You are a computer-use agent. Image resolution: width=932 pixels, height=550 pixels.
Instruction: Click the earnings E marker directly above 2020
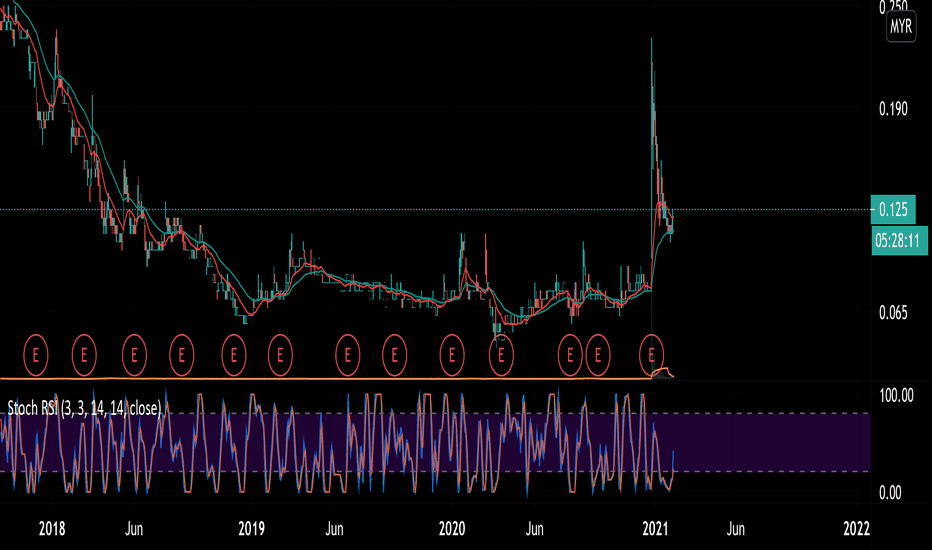pos(452,356)
